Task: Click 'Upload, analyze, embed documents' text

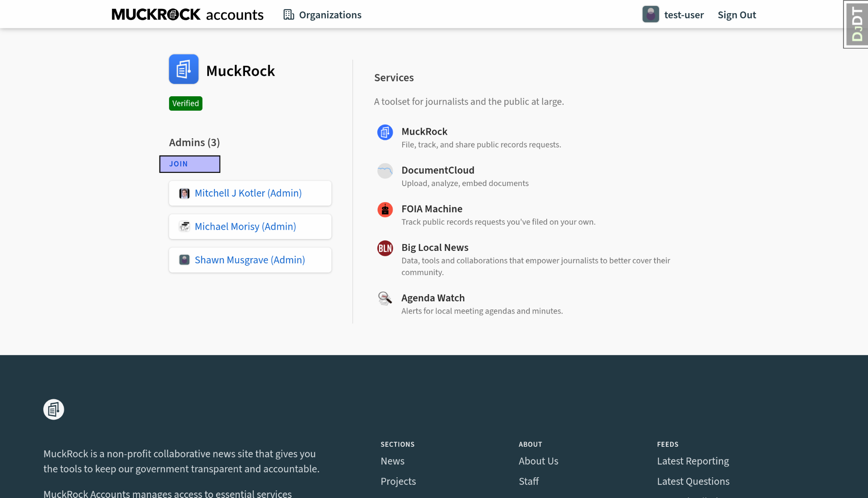Action: coord(465,184)
